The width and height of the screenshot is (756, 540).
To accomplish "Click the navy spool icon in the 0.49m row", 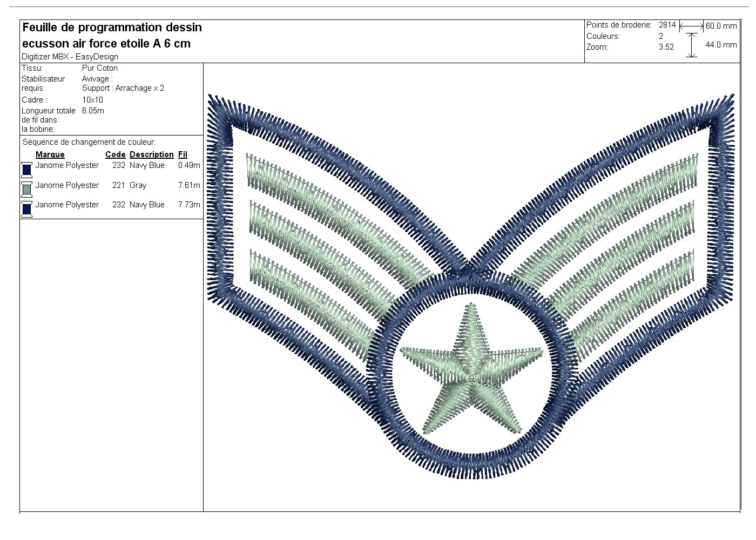I will [x=26, y=170].
